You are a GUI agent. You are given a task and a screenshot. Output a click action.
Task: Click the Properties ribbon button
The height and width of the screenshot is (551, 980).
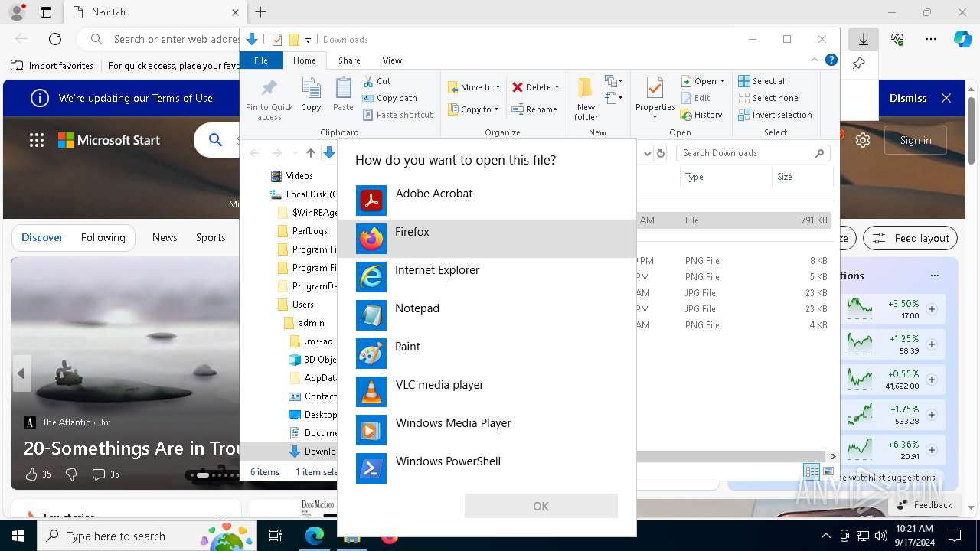tap(655, 99)
